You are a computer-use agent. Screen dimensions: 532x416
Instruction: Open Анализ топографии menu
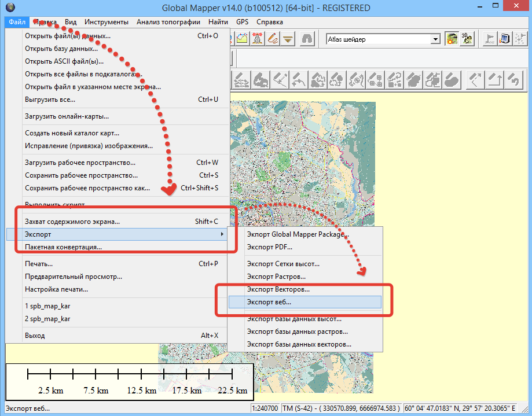168,22
